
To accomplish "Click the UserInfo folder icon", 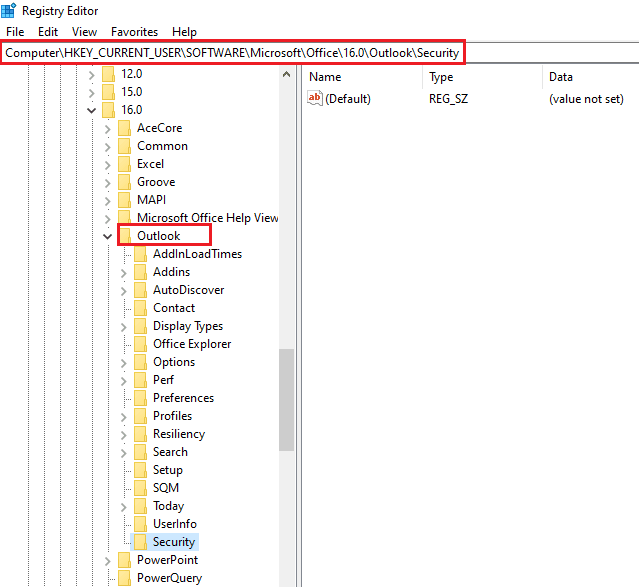I will 141,524.
